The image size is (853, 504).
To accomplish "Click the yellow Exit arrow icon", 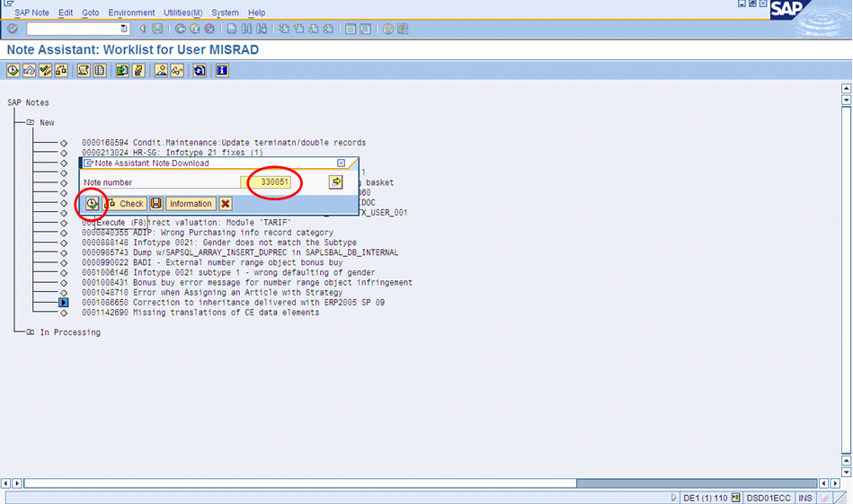I will pos(195,29).
